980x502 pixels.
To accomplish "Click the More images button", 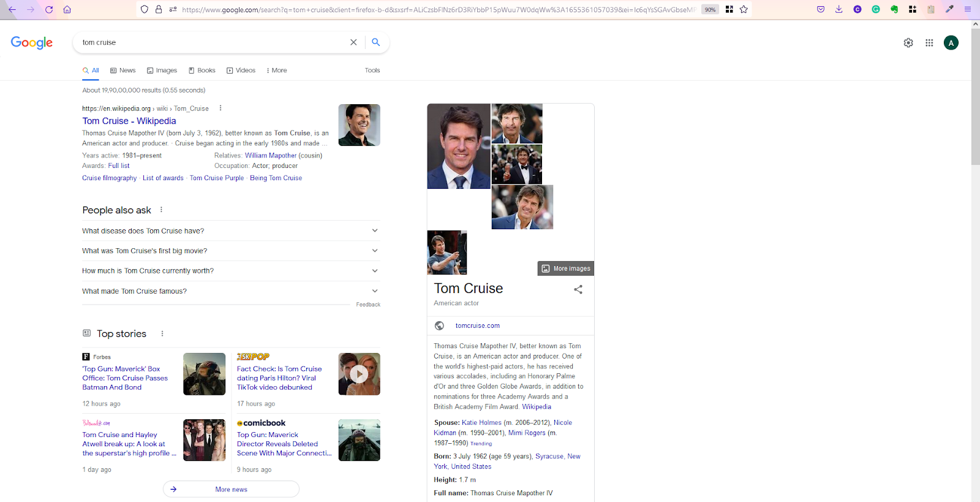I will point(566,268).
